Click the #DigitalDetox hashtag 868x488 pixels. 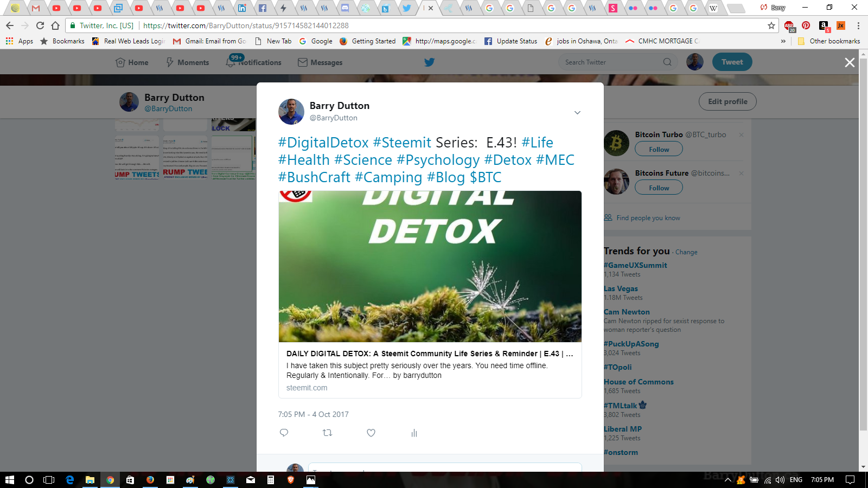[x=323, y=143]
